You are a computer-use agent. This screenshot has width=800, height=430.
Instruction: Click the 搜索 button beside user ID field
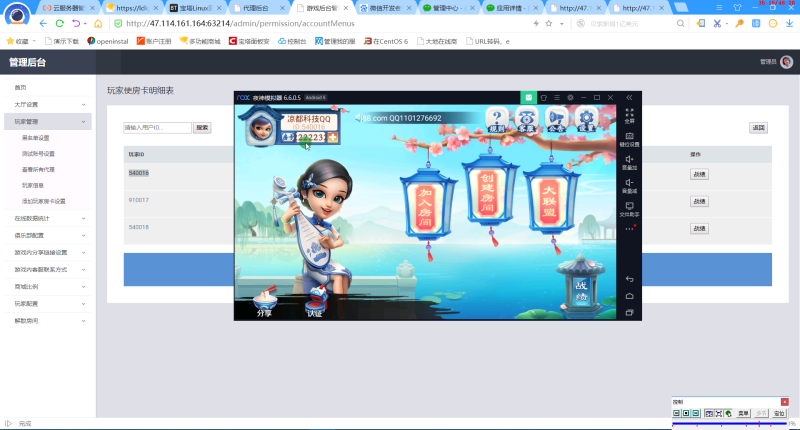pyautogui.click(x=202, y=128)
